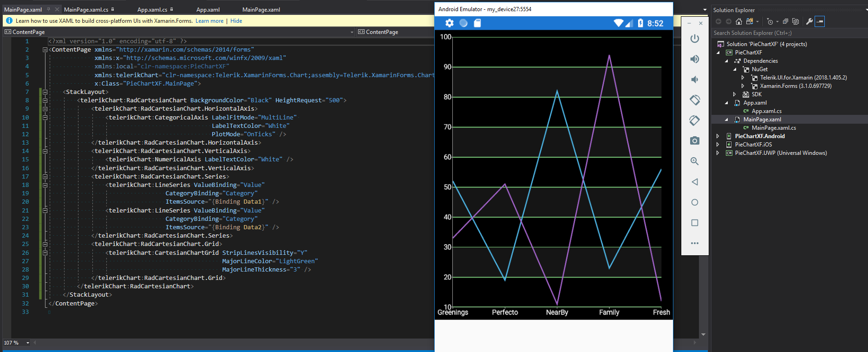Viewport: 868px width, 352px height.
Task: Increase emulator volume with the volume up icon
Action: (694, 59)
